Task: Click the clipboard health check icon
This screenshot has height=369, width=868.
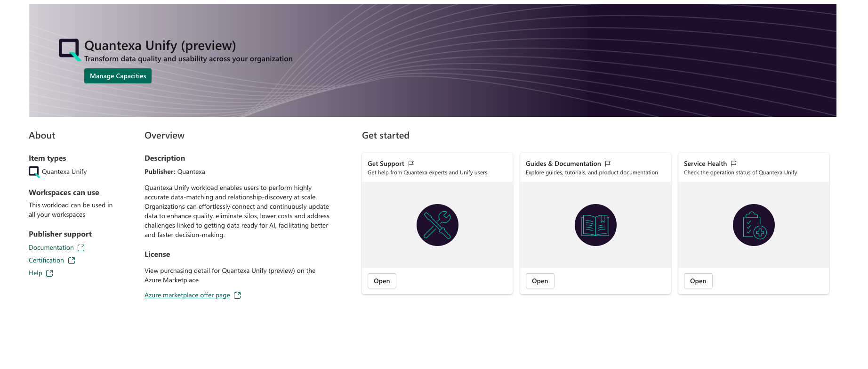Action: 754,225
